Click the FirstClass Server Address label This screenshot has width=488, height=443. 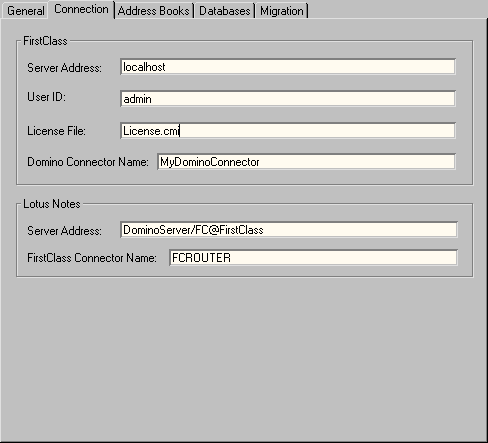[64, 68]
